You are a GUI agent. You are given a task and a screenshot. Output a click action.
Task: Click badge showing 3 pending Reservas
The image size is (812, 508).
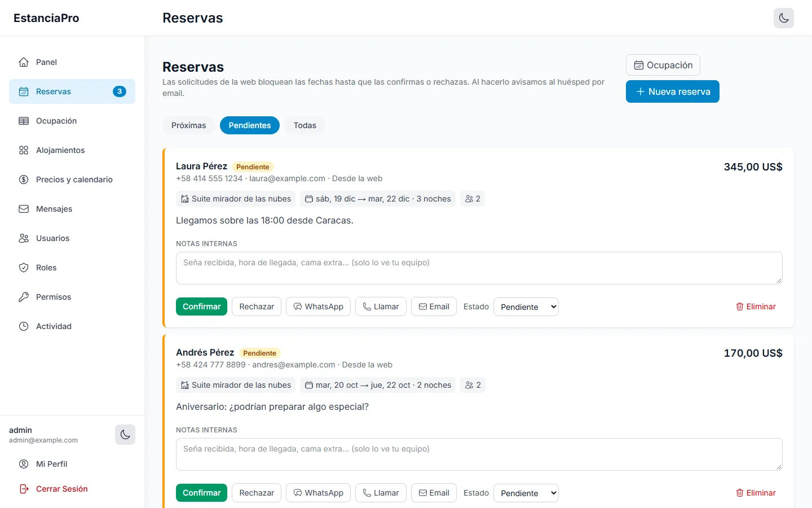120,91
